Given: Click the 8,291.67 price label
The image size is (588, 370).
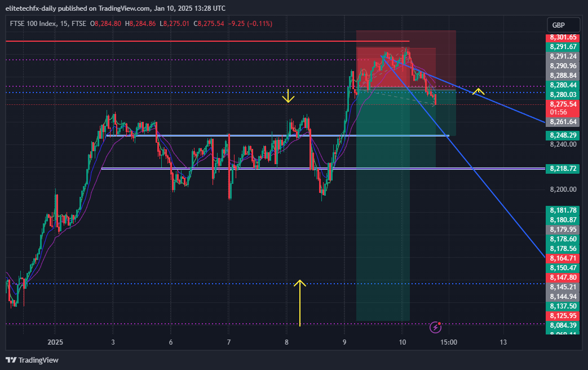Looking at the screenshot, I should 563,47.
